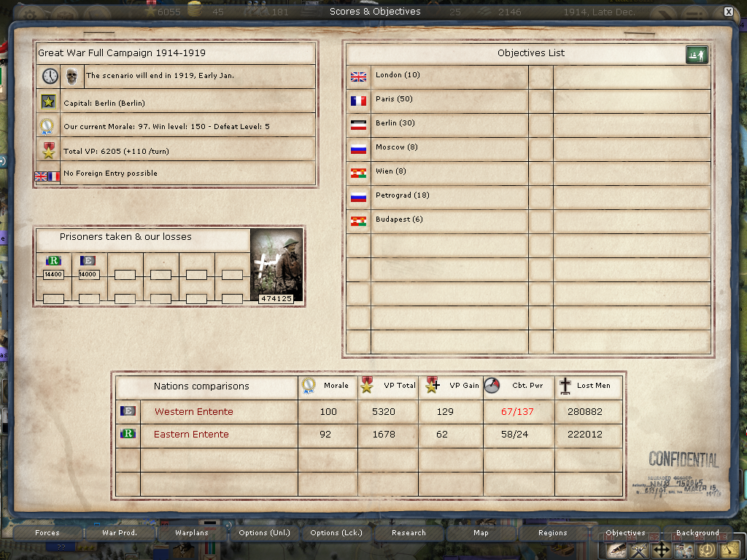Click the Eastern Entente 'R' flag icon
This screenshot has height=560, width=747.
[x=127, y=435]
